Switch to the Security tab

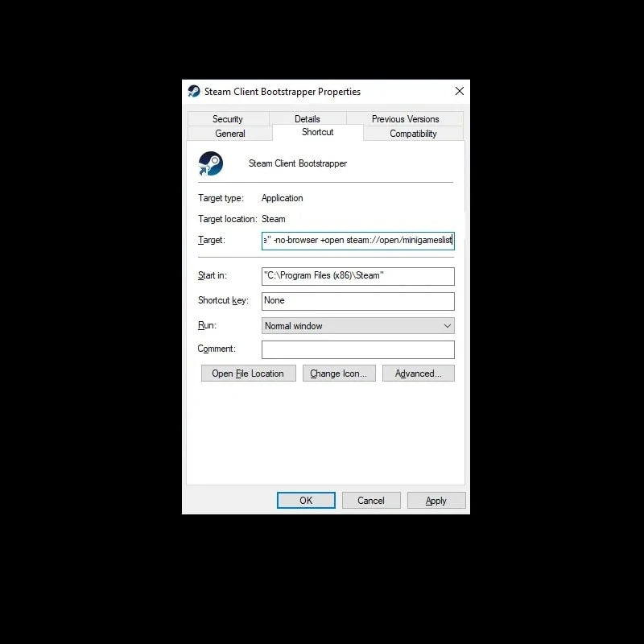pyautogui.click(x=228, y=119)
